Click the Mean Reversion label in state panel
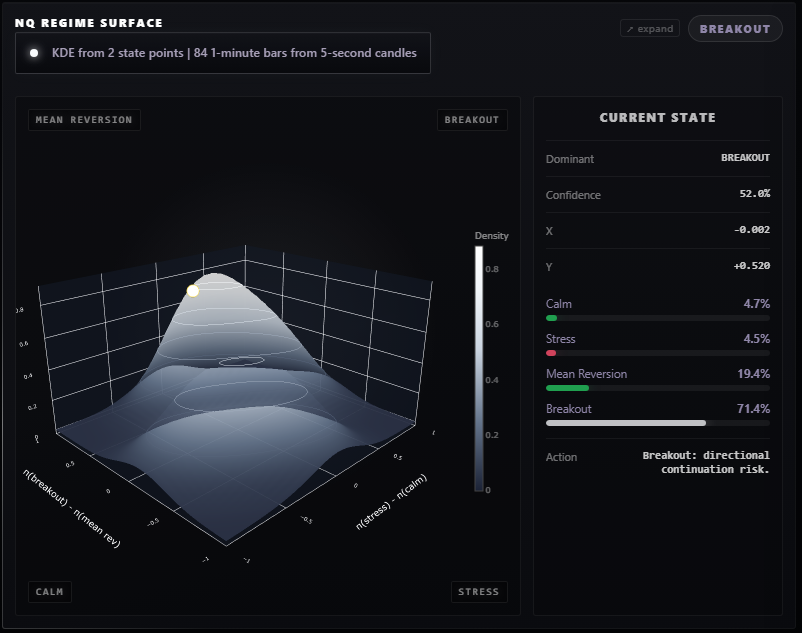Screen dimensions: 802x633 coord(586,374)
